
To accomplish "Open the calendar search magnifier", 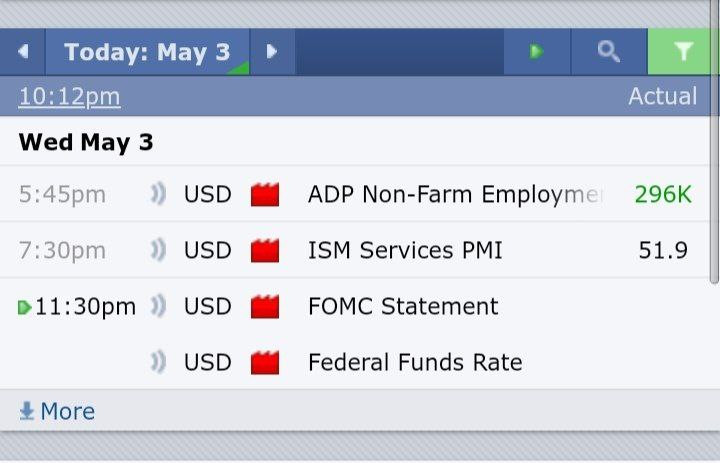I will (608, 52).
